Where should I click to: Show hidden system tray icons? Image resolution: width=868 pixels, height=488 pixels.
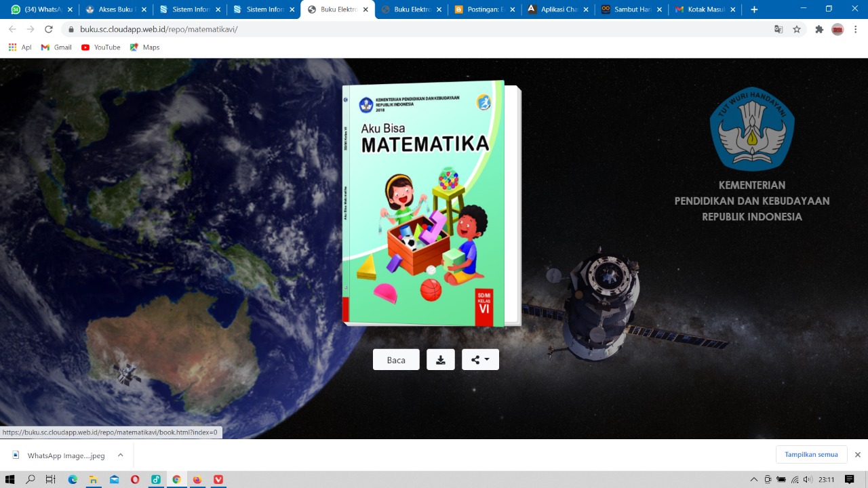[754, 479]
